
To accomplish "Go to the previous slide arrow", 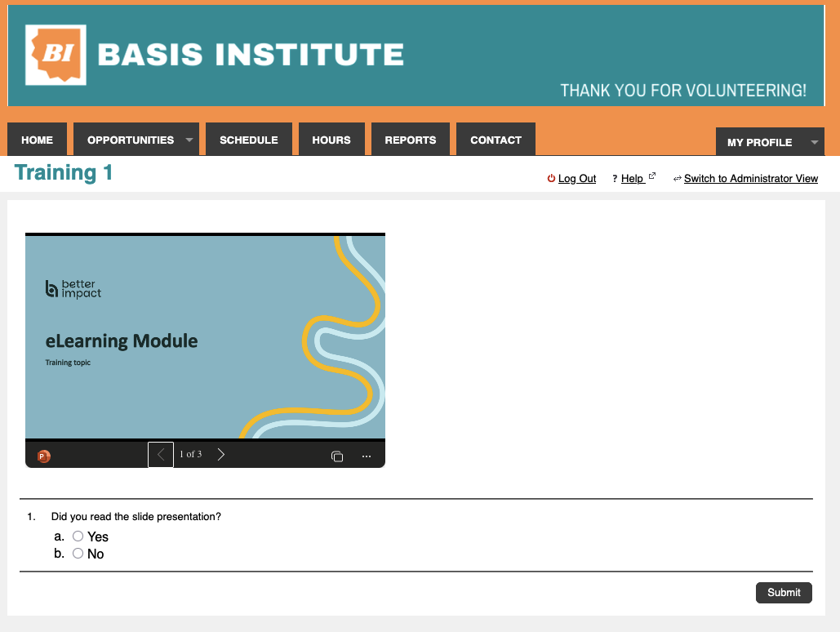I will pyautogui.click(x=161, y=455).
